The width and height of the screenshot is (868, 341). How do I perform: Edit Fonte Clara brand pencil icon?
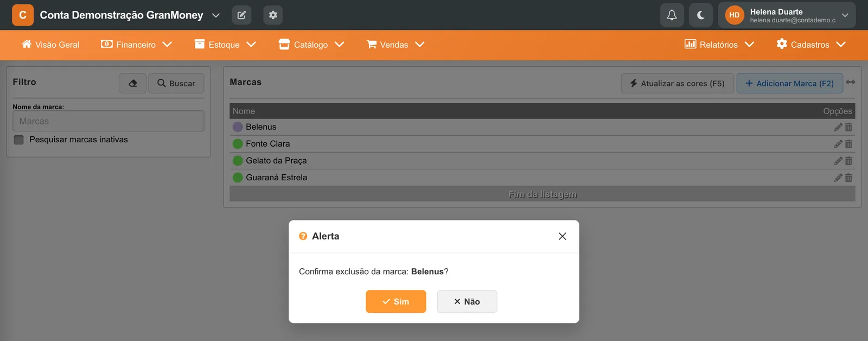pyautogui.click(x=838, y=144)
